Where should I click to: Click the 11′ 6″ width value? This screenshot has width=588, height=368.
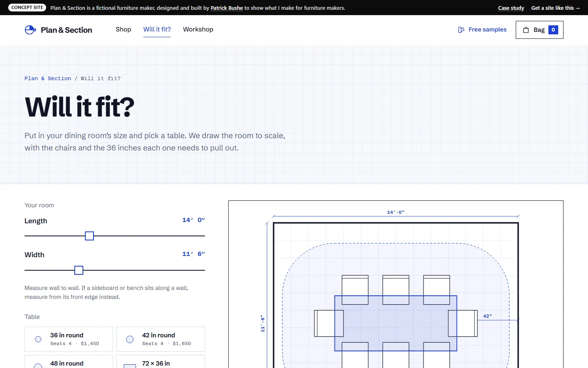(194, 254)
